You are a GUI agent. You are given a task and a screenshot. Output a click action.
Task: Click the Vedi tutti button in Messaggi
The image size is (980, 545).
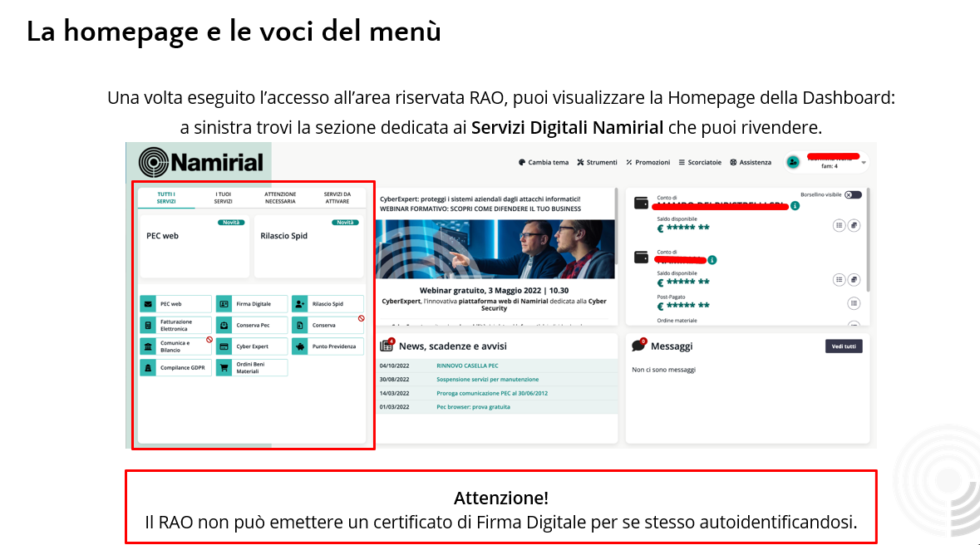point(844,346)
